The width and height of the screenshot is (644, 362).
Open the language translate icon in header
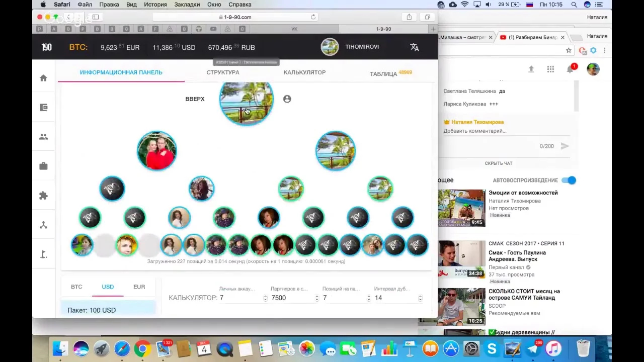[x=414, y=47]
